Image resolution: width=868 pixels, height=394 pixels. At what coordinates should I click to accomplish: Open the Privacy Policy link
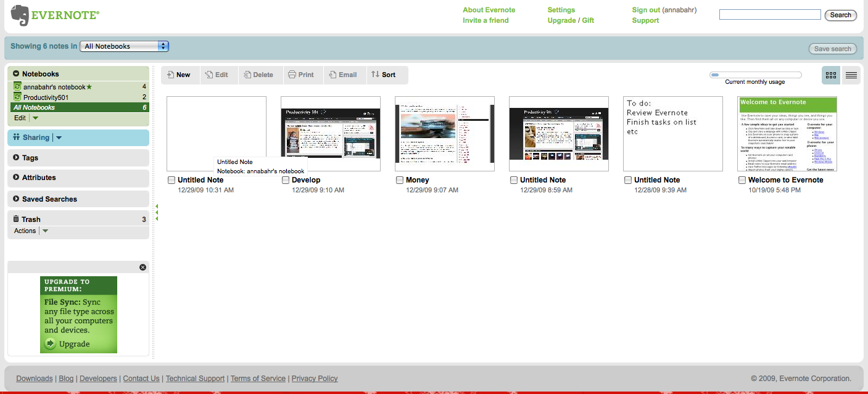[x=315, y=379]
